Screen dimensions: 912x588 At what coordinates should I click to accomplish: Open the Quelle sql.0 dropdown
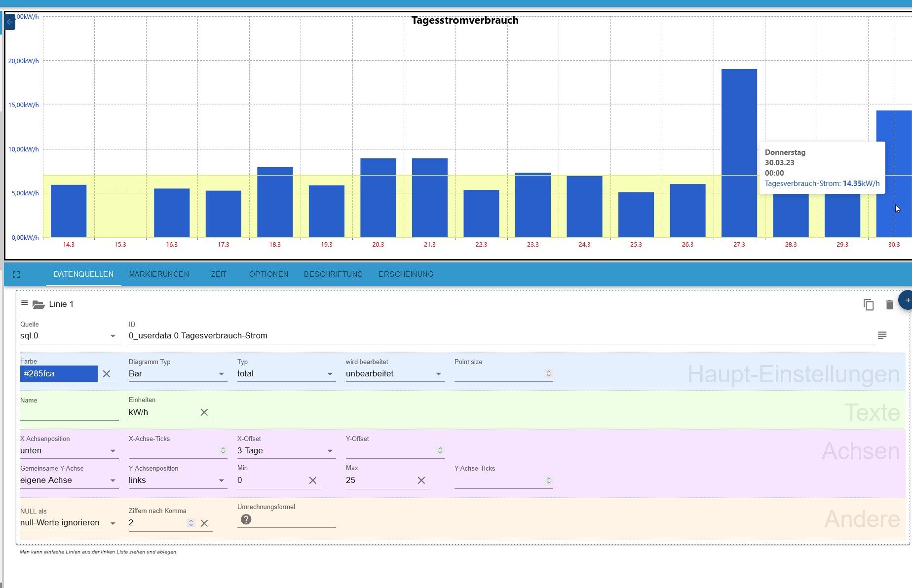pyautogui.click(x=69, y=336)
